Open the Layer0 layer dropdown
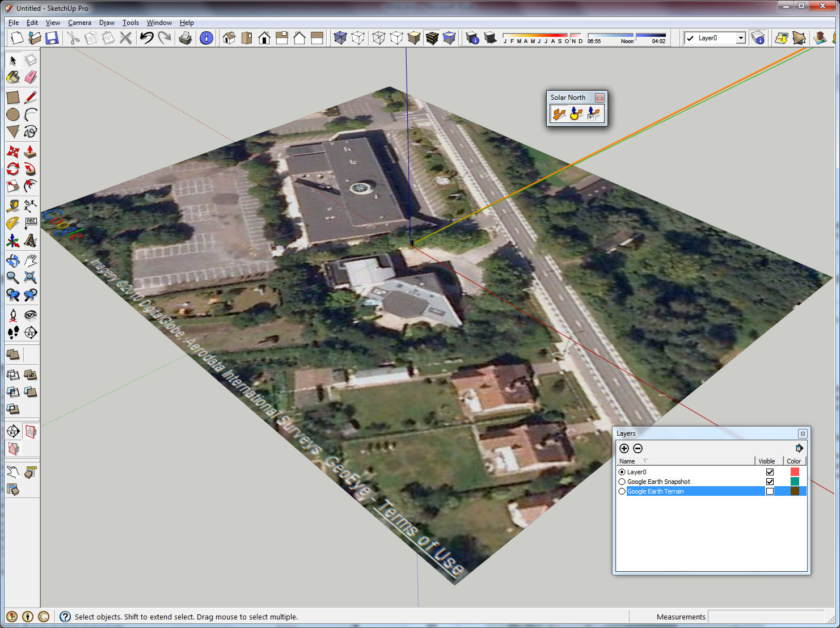 741,38
